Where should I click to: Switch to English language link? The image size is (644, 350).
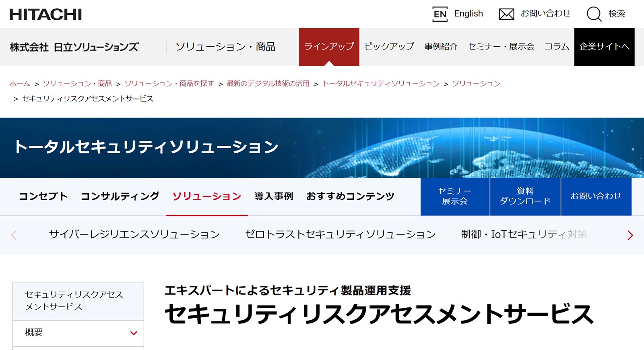tap(469, 14)
